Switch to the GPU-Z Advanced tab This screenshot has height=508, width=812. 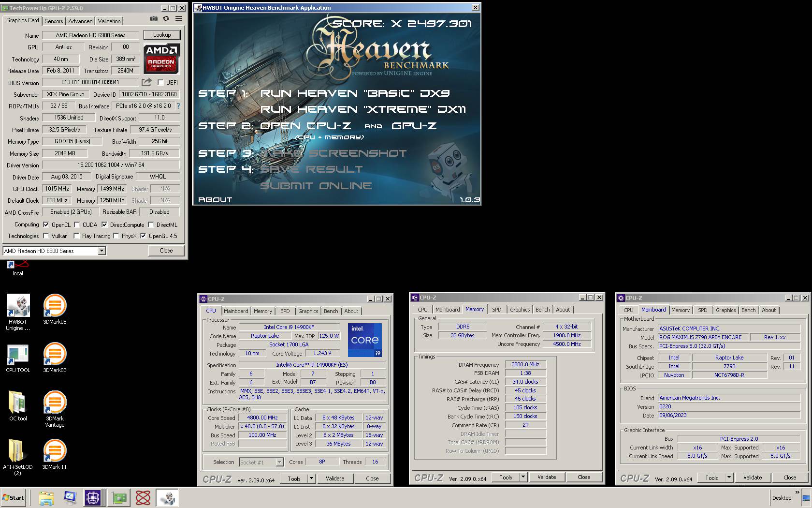[80, 21]
